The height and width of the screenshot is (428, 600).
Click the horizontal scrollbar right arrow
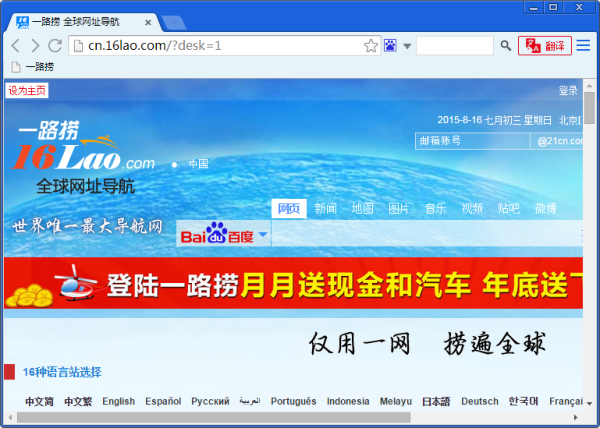point(576,417)
